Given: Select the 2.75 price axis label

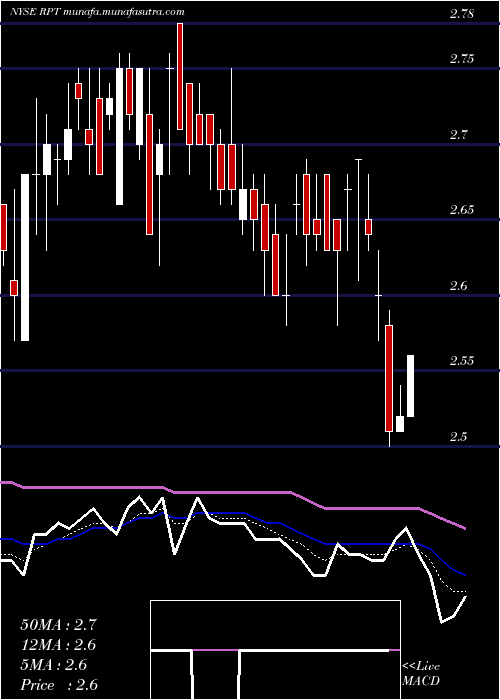Looking at the screenshot, I should coord(462,59).
